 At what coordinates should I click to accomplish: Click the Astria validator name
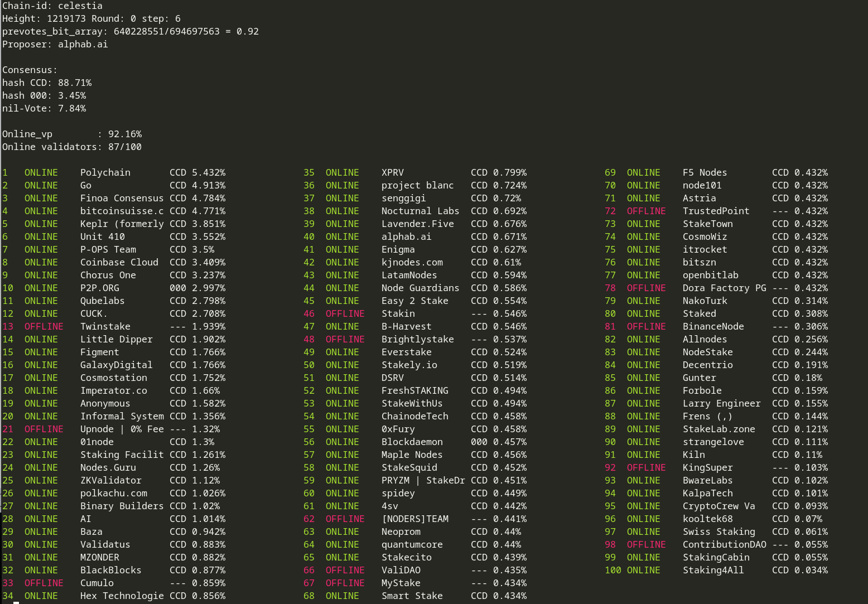tap(700, 198)
